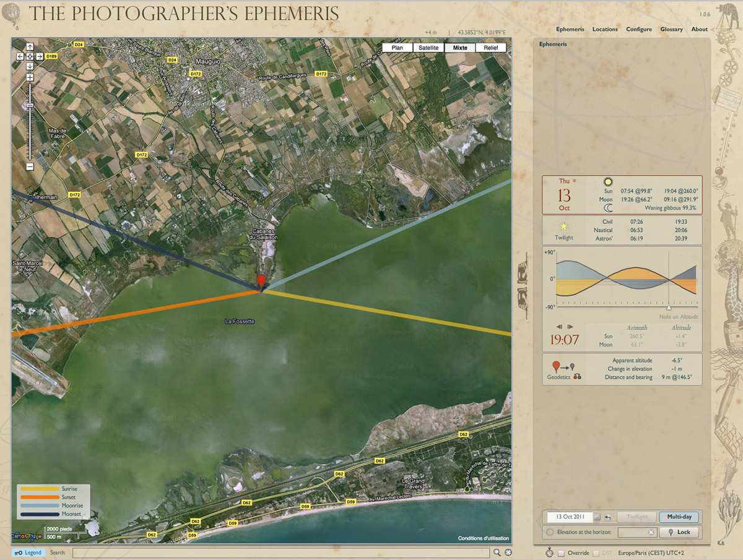Click the reset-to-today arrow beside the calendar
This screenshot has height=560, width=743.
point(608,517)
